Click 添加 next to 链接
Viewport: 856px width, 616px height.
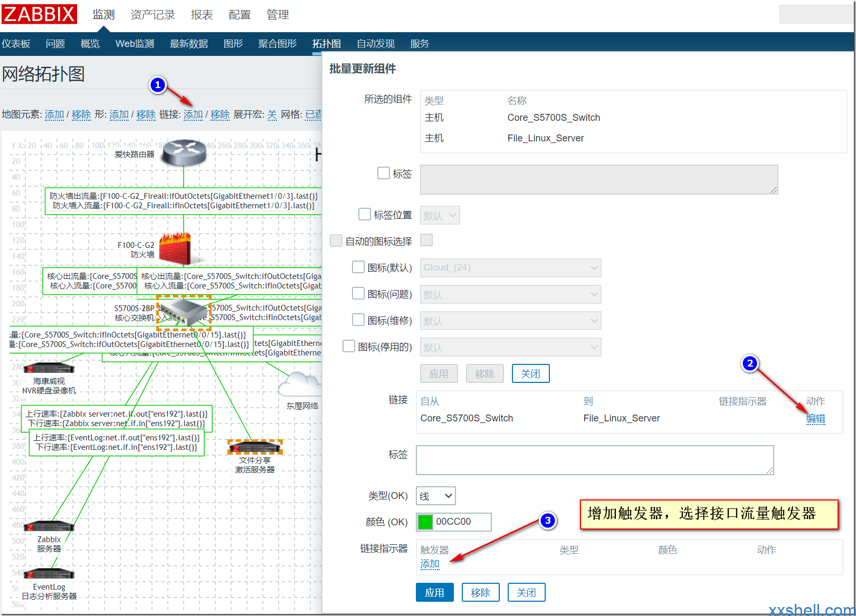pos(193,114)
